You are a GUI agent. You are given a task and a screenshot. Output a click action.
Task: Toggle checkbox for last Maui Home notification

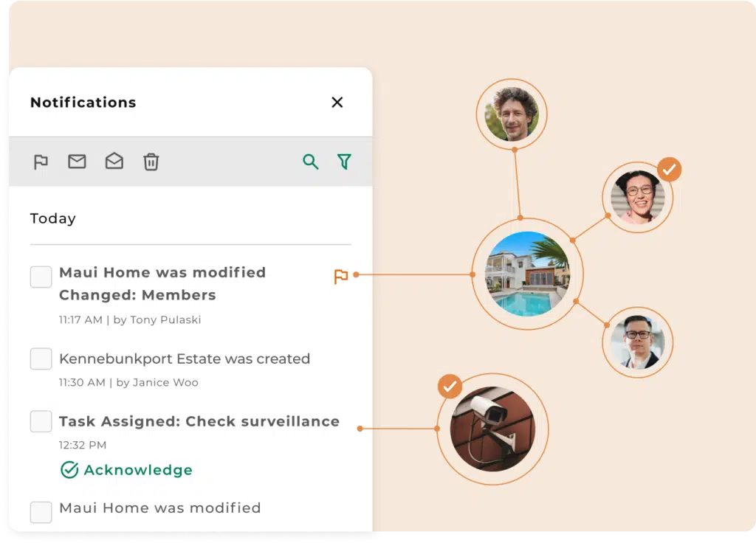41,511
